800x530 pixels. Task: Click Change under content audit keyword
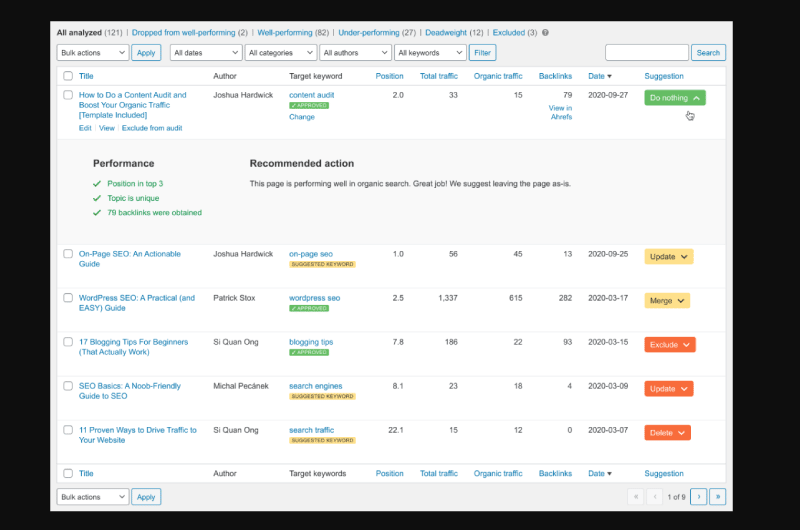(x=302, y=117)
